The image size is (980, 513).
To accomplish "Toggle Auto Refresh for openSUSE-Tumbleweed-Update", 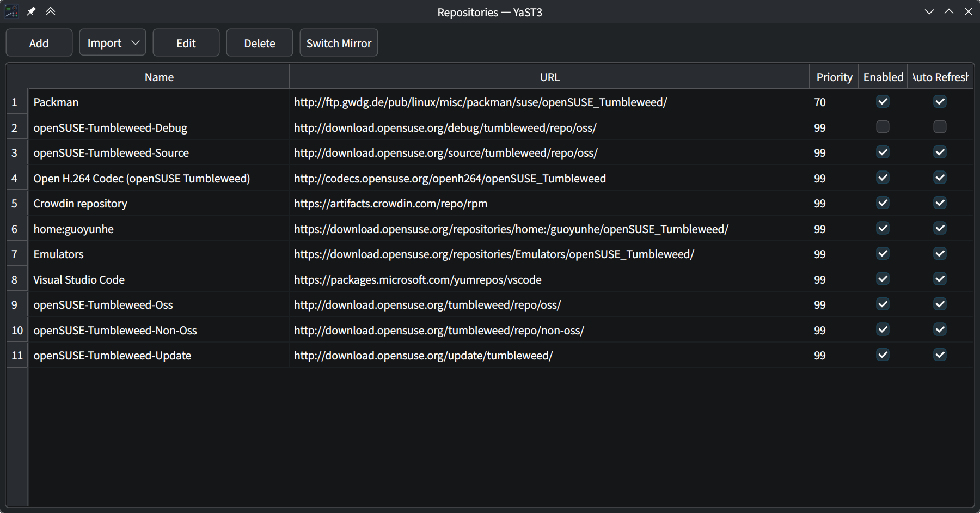I will pyautogui.click(x=940, y=355).
